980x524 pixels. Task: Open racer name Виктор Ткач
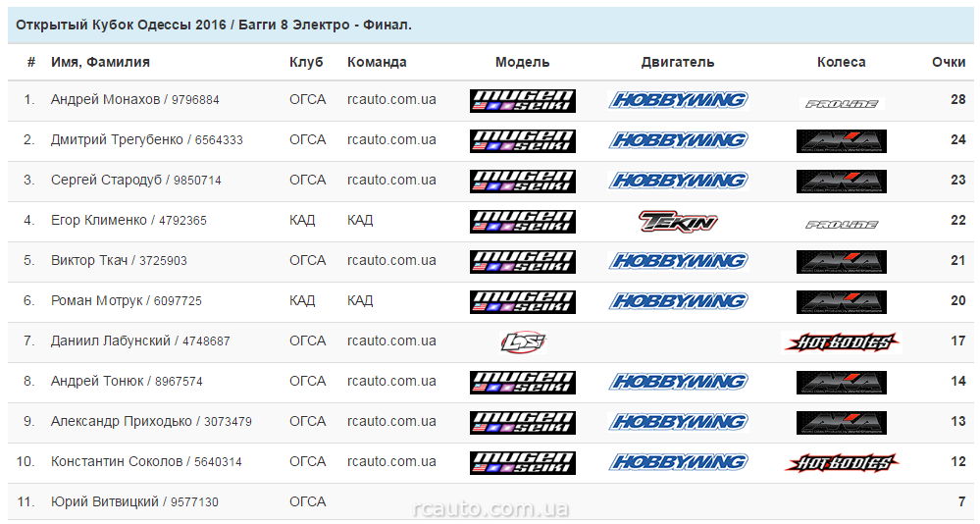(x=89, y=260)
